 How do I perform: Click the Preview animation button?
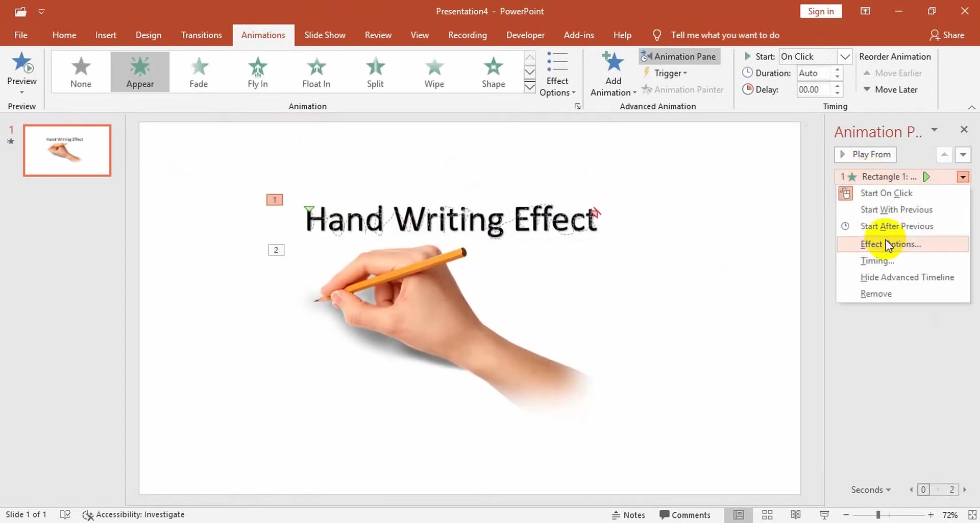21,72
